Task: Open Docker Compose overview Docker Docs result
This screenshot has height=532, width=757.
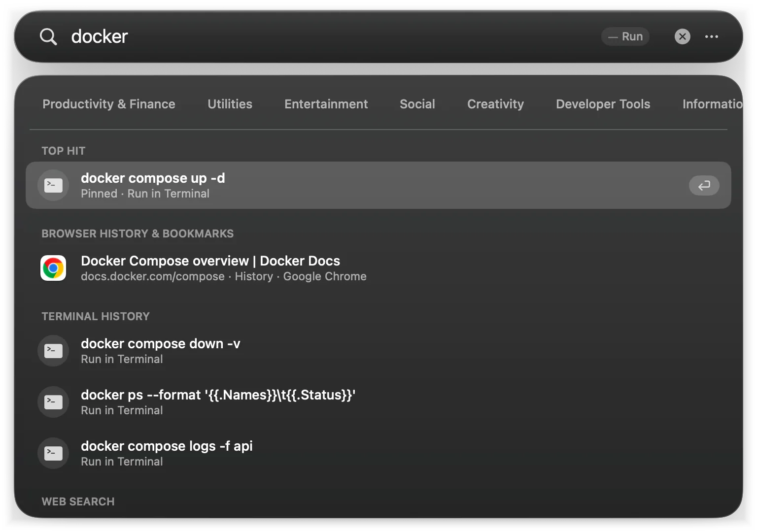Action: 378,268
